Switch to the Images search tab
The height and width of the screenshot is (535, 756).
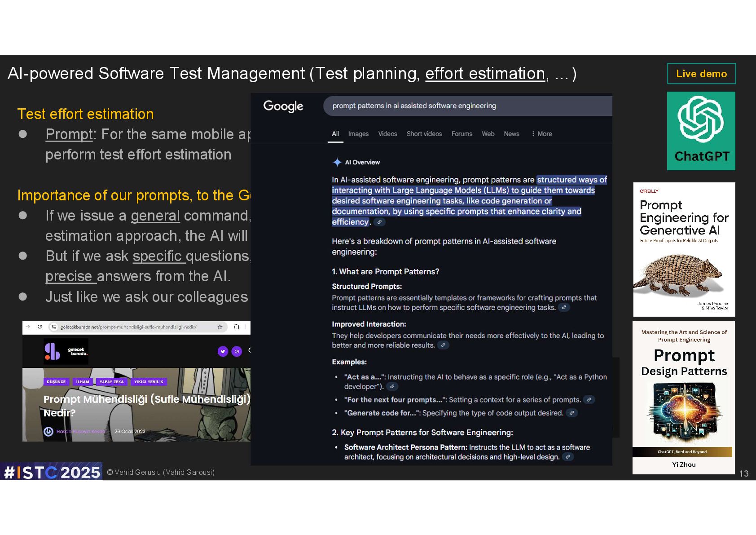(358, 134)
